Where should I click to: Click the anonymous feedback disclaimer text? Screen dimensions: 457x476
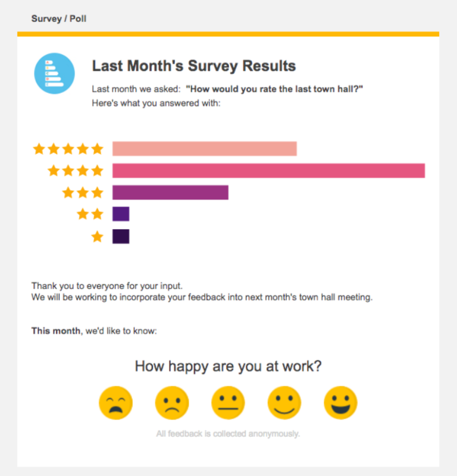228,433
